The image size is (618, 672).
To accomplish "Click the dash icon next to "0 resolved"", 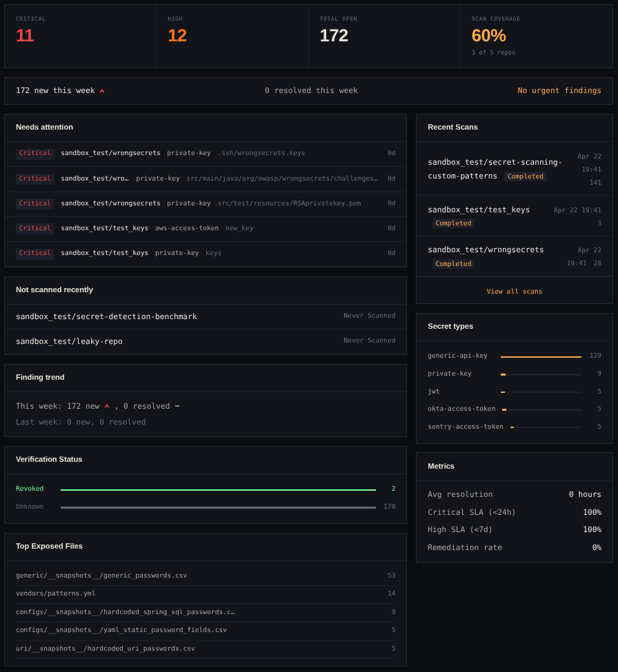I will (x=178, y=405).
